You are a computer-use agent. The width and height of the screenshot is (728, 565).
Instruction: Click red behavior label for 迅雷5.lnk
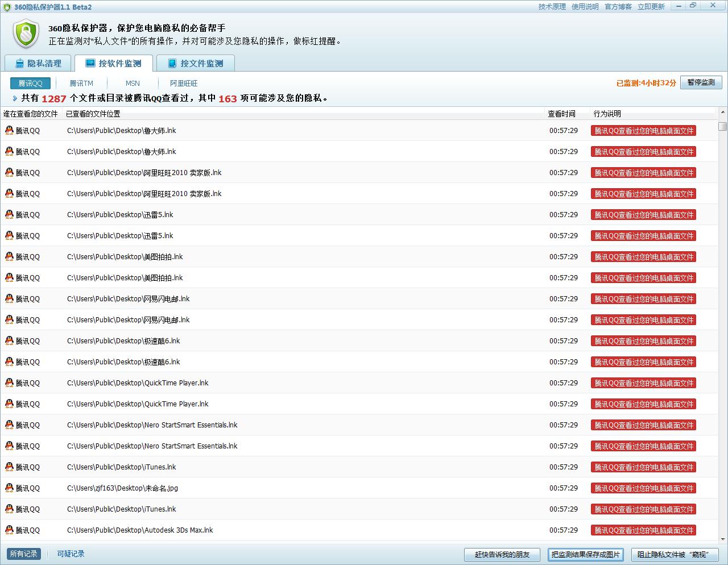coord(643,215)
